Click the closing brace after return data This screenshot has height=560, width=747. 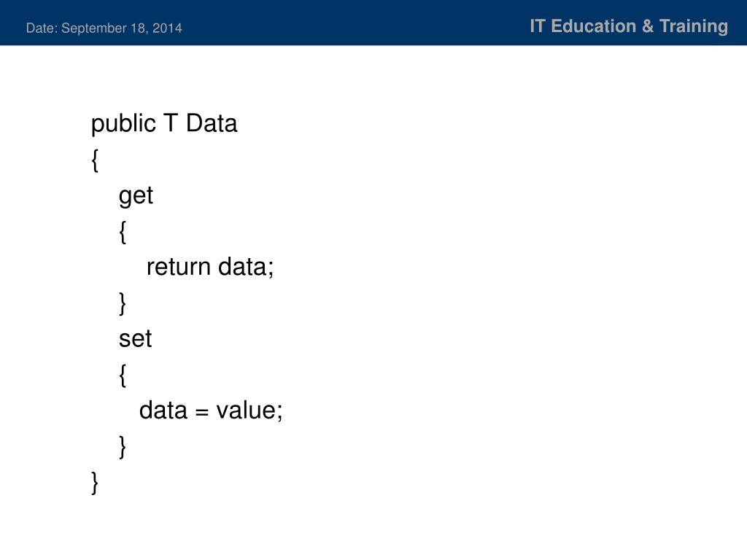(123, 304)
